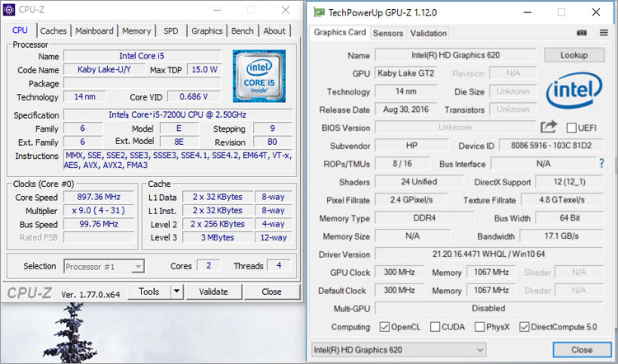The image size is (618, 364).
Task: Click the CPU-Z title bar icon
Action: (9, 10)
